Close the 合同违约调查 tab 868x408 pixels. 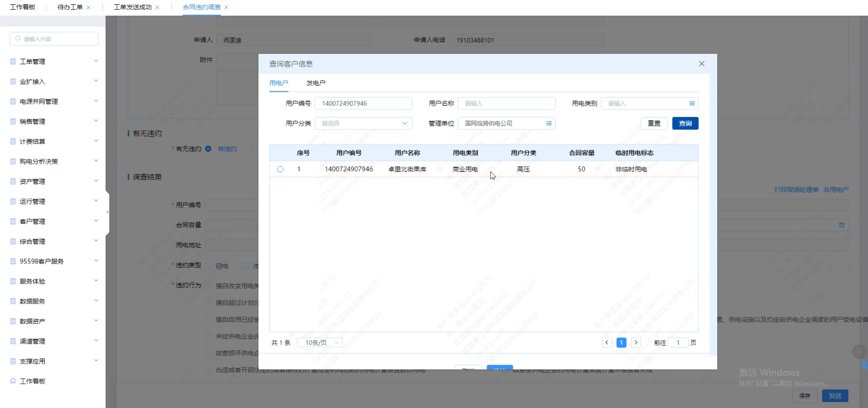point(227,8)
